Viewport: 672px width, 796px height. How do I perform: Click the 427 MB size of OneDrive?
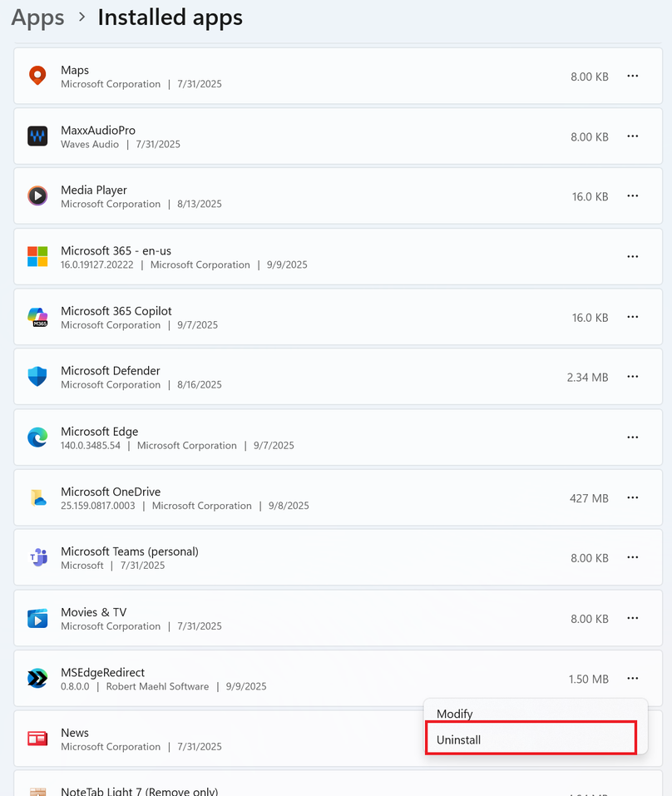point(589,498)
